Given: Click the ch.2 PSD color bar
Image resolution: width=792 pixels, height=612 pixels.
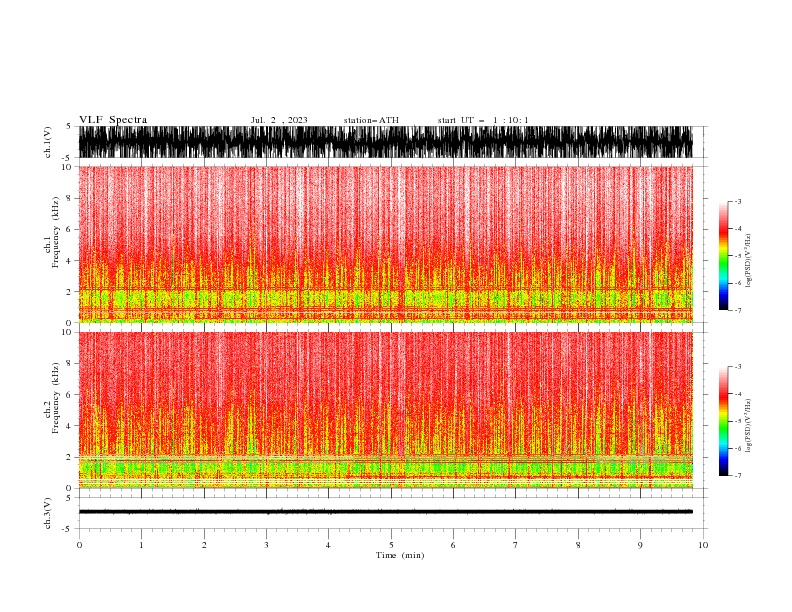Looking at the screenshot, I should click(x=723, y=421).
